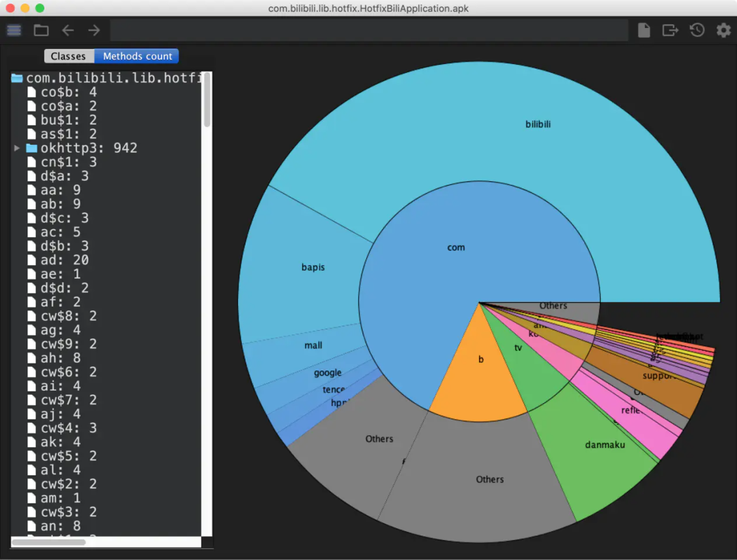The width and height of the screenshot is (737, 560).
Task: Click the okhttp3 folder icon
Action: pos(31,148)
